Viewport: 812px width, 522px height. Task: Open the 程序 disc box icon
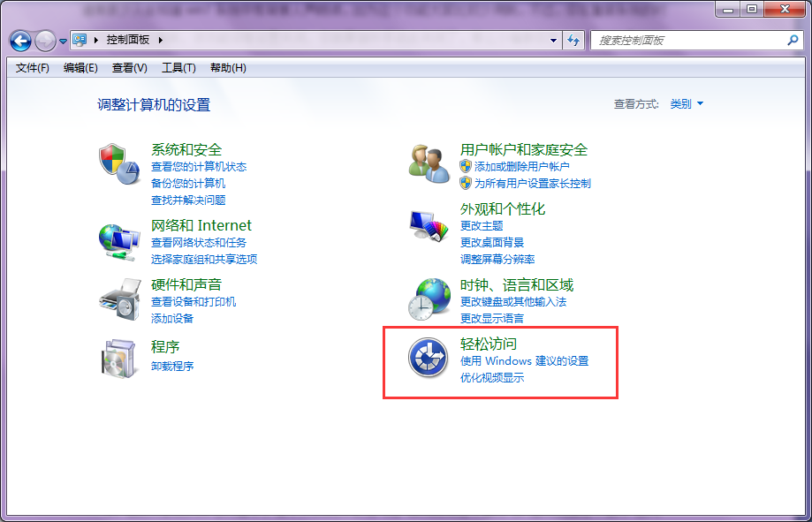(x=120, y=358)
